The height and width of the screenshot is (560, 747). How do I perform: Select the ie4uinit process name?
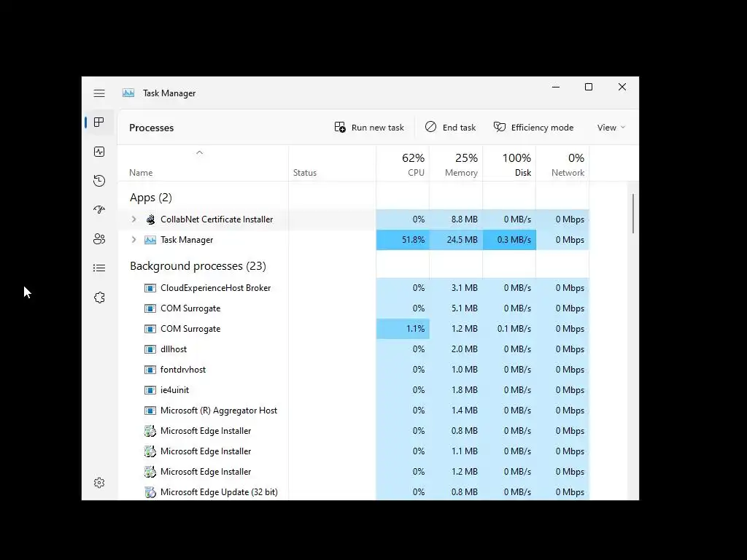click(x=175, y=391)
